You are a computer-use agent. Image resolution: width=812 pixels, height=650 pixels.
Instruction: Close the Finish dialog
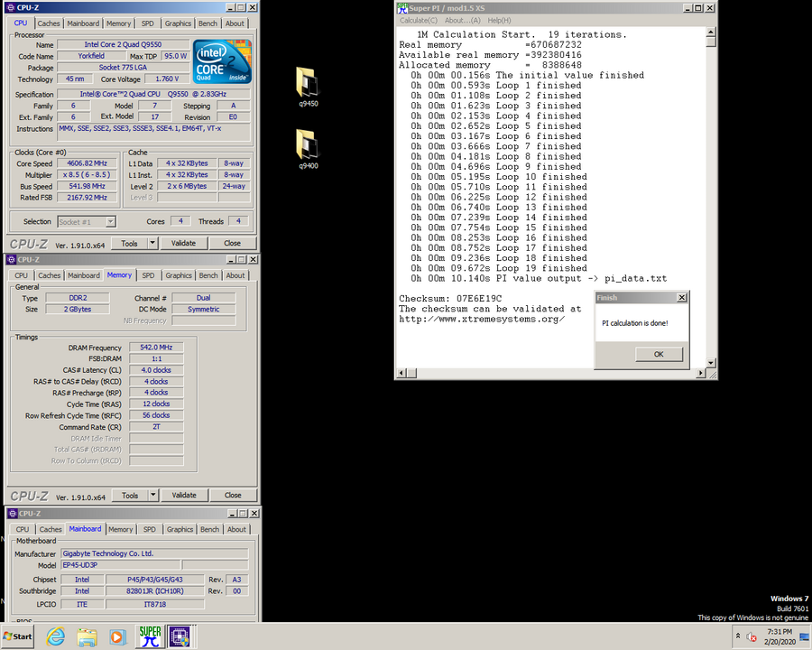(682, 298)
